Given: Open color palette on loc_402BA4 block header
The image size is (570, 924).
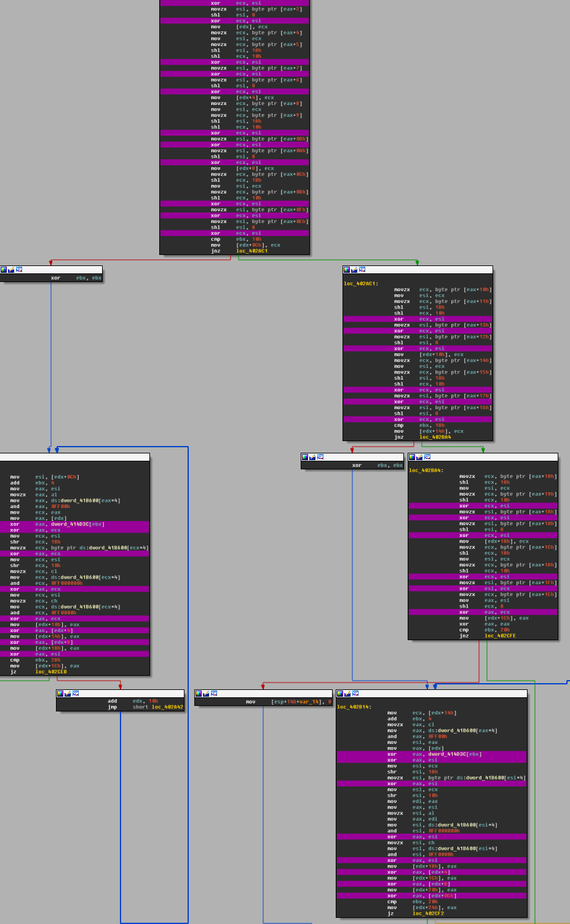Looking at the screenshot, I should tap(412, 457).
